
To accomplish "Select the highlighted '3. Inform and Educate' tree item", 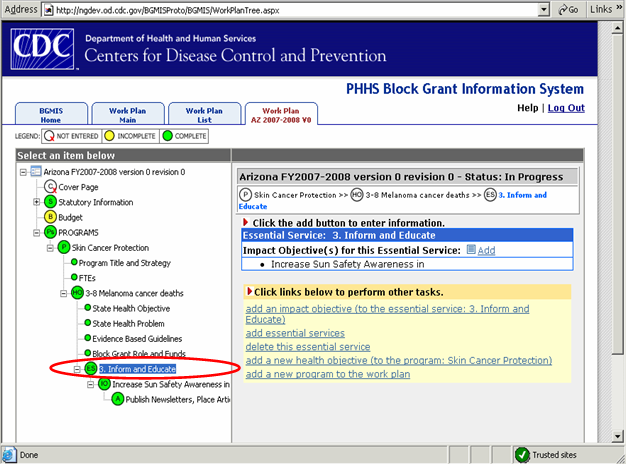I will pos(137,369).
